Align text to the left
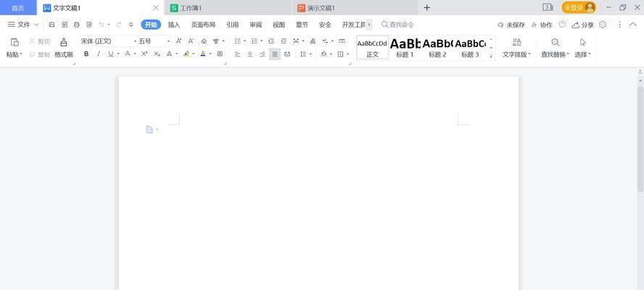This screenshot has width=644, height=290. tap(237, 54)
